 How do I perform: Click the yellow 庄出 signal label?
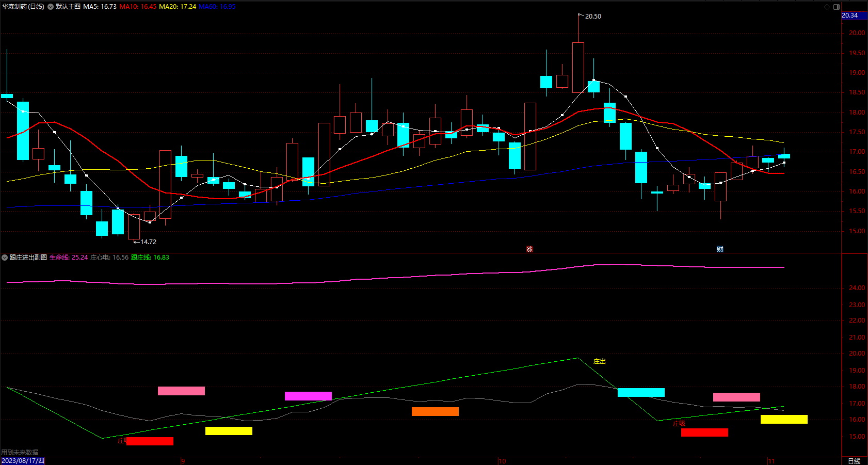pyautogui.click(x=600, y=362)
